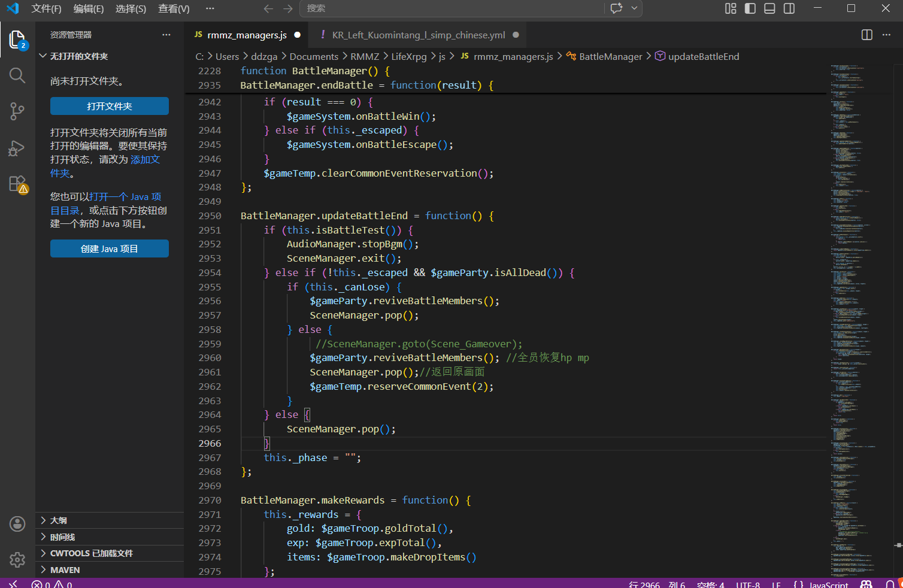Image resolution: width=903 pixels, height=588 pixels.
Task: Click the 搜索 command center box
Action: click(452, 8)
